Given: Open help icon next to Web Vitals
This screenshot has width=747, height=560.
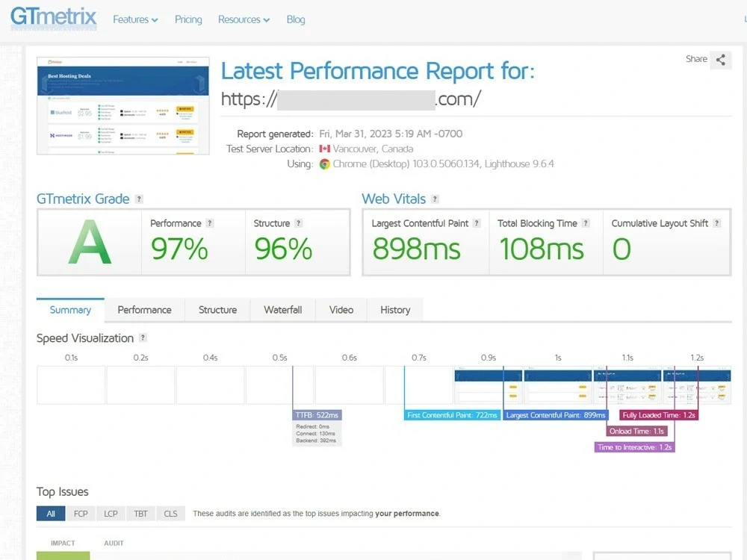Looking at the screenshot, I should point(435,199).
